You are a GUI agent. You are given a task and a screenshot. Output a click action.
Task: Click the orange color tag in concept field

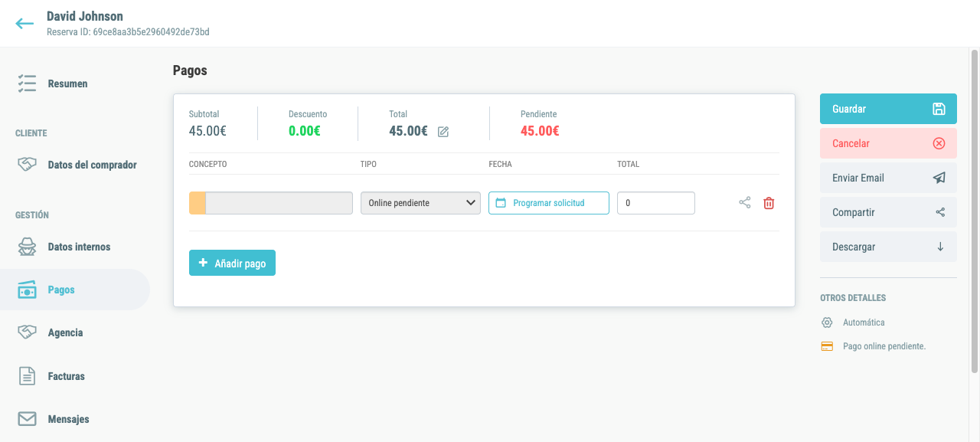[x=198, y=203]
